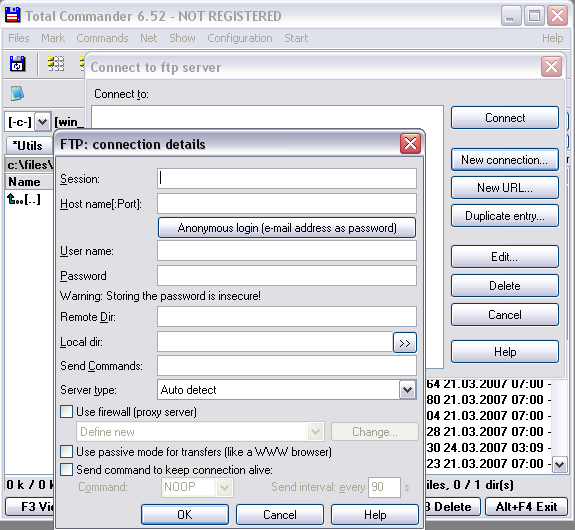Click the brief view toolbar icon

click(56, 64)
